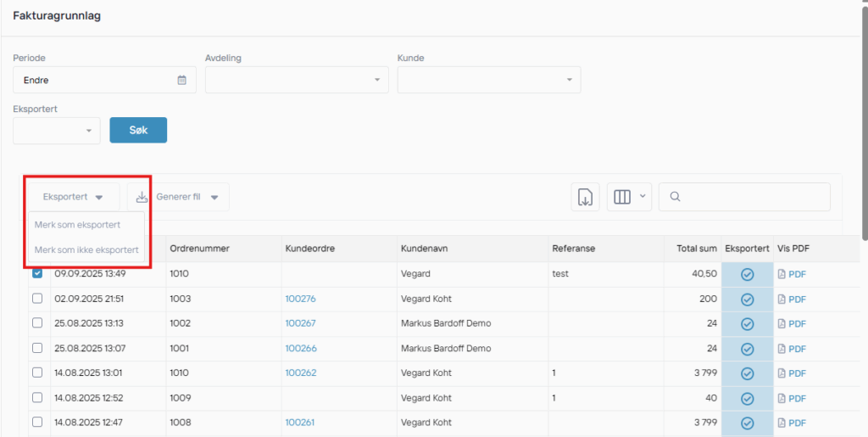Open the Generer fil dropdown
Viewport: 868px width, 437px height.
tap(178, 197)
